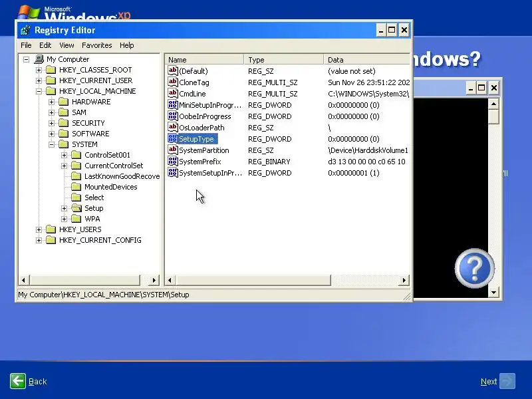
Task: Click the string icon beside OsLoaderPath
Action: 173,127
